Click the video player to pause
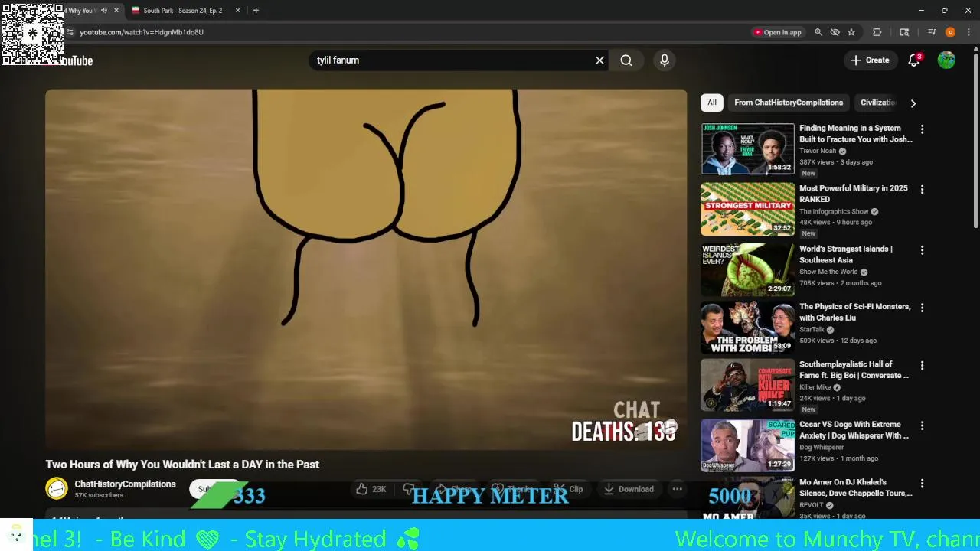This screenshot has width=980, height=551. 366,268
